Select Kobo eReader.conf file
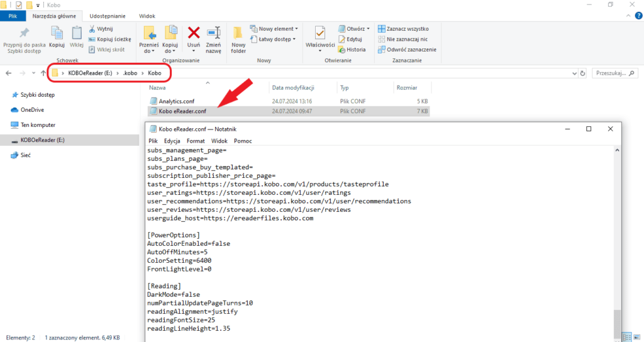 (288, 111)
